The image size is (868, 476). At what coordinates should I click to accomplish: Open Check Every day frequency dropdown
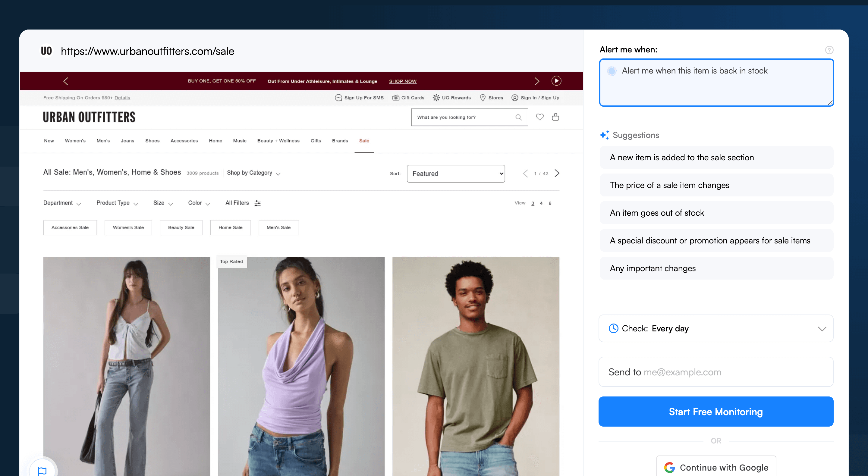tap(716, 328)
